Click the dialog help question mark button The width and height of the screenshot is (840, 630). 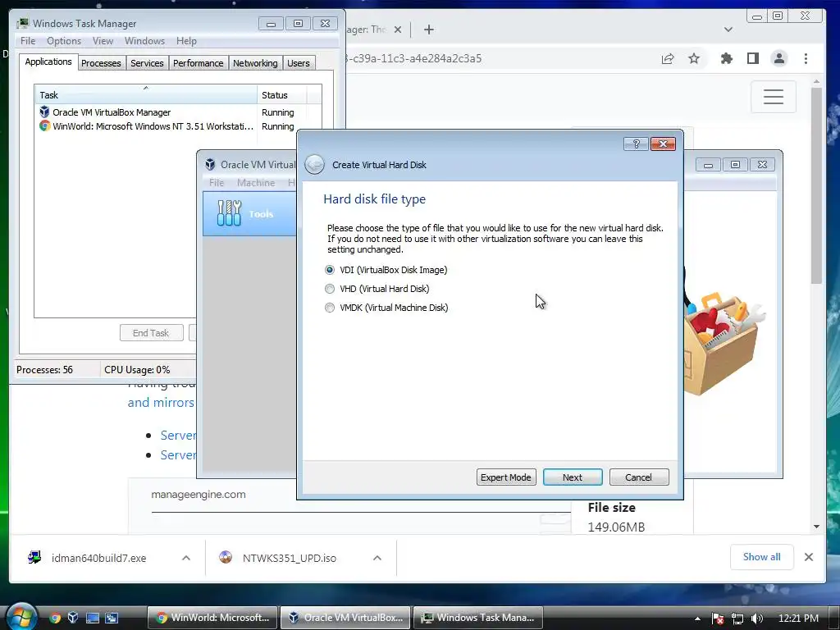tap(636, 144)
